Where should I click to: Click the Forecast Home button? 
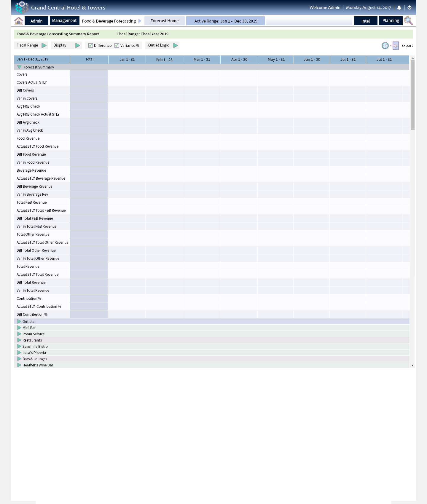[x=165, y=21]
